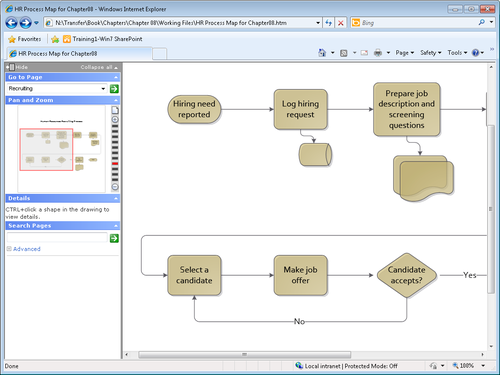Viewport: 500px width, 375px height.
Task: Click the browser Back button
Action: click(11, 23)
